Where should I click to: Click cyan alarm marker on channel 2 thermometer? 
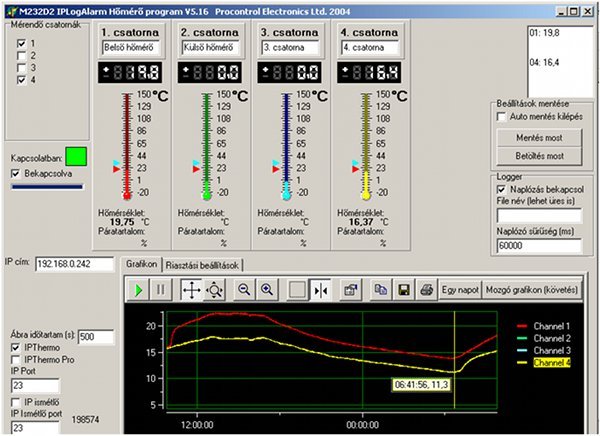point(196,163)
